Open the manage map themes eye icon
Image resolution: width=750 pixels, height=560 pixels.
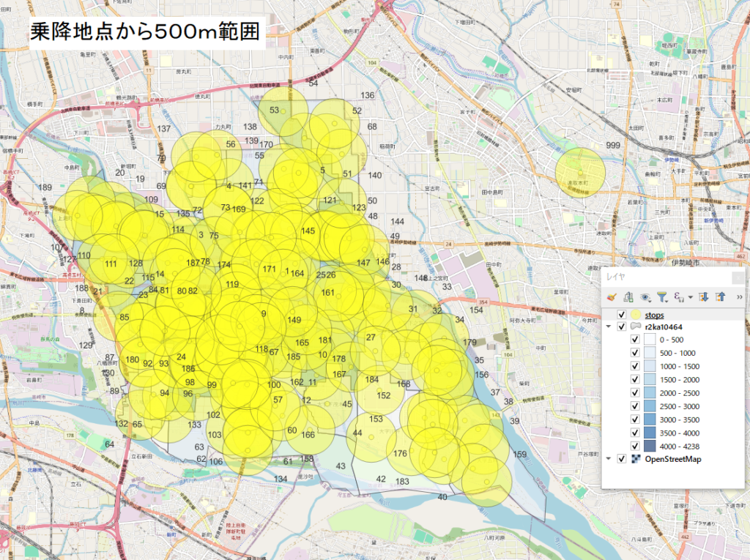(x=645, y=297)
